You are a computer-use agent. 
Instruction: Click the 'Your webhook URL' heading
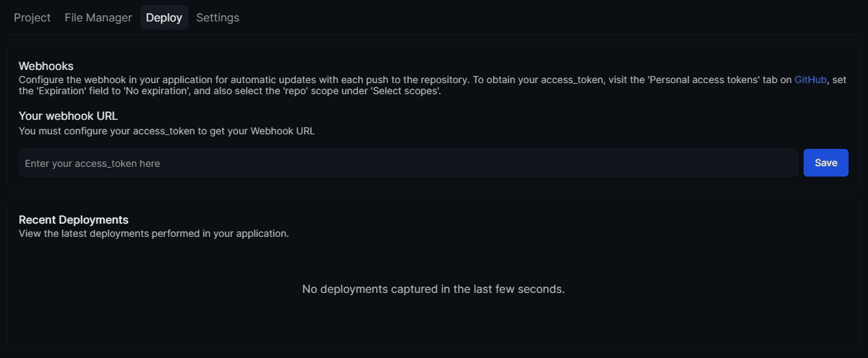click(69, 116)
